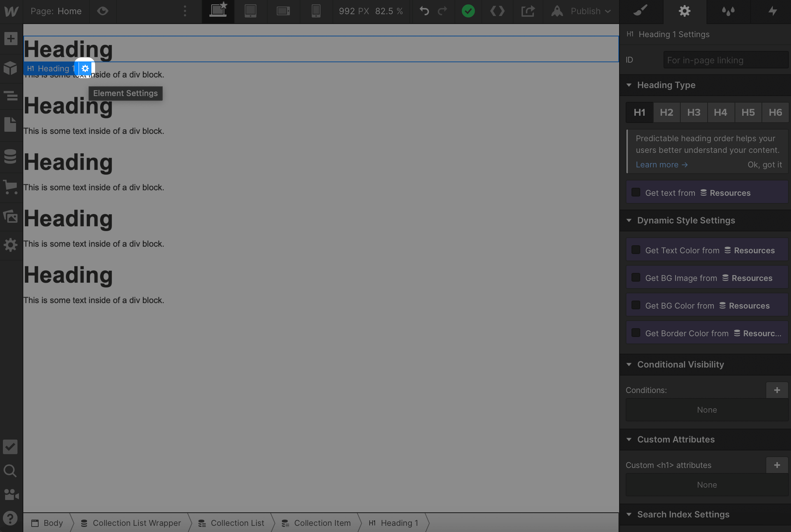Image resolution: width=791 pixels, height=532 pixels.
Task: Select the Tablet breakpoint
Action: pos(251,11)
